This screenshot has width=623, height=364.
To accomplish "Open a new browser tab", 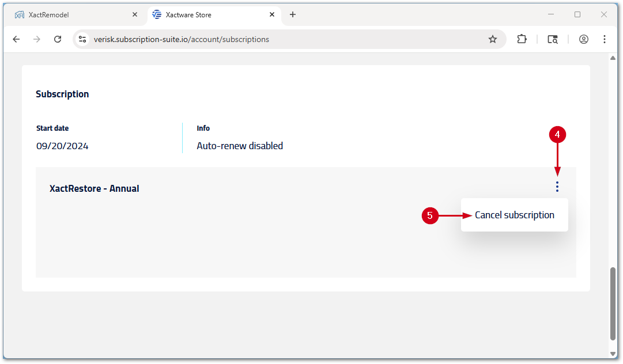I will click(x=292, y=14).
